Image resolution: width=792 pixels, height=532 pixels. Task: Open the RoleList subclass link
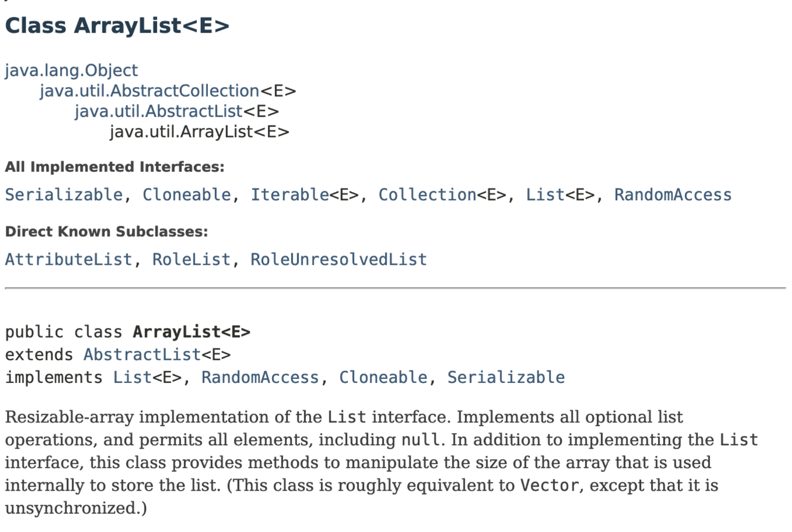(x=192, y=259)
